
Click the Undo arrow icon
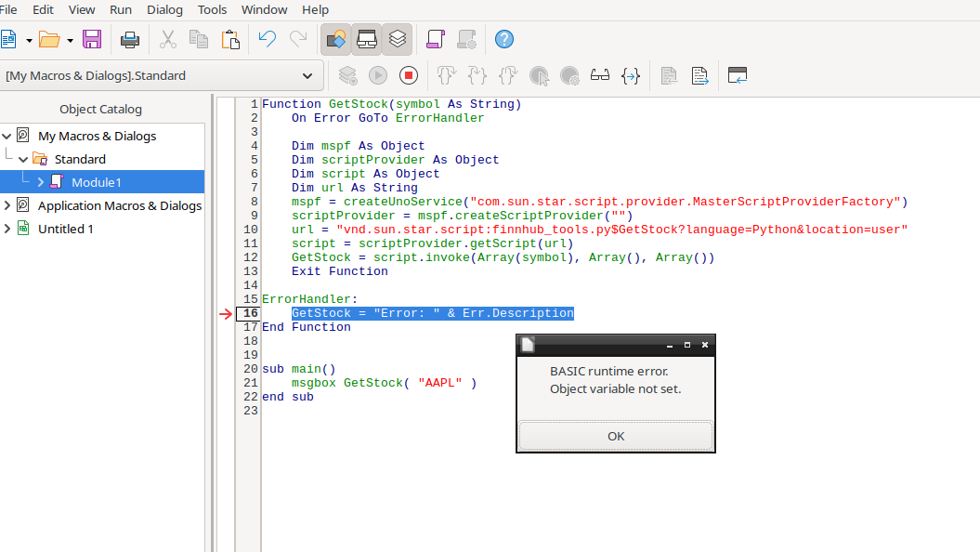pyautogui.click(x=267, y=39)
